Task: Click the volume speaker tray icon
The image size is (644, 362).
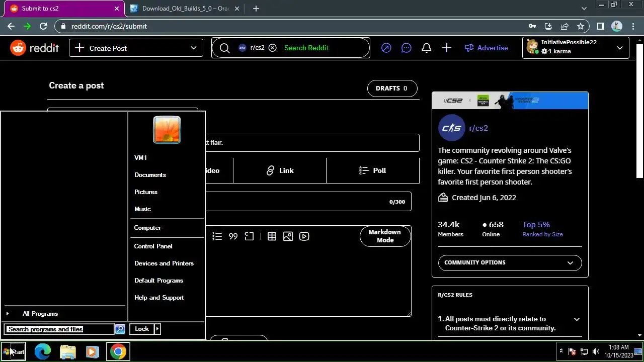Action: [596, 351]
